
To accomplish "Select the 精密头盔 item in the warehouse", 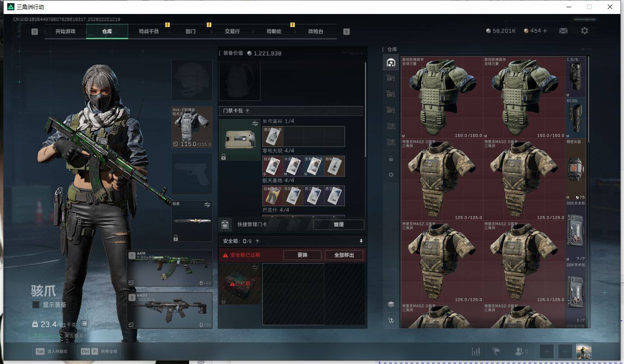I will pos(576,169).
